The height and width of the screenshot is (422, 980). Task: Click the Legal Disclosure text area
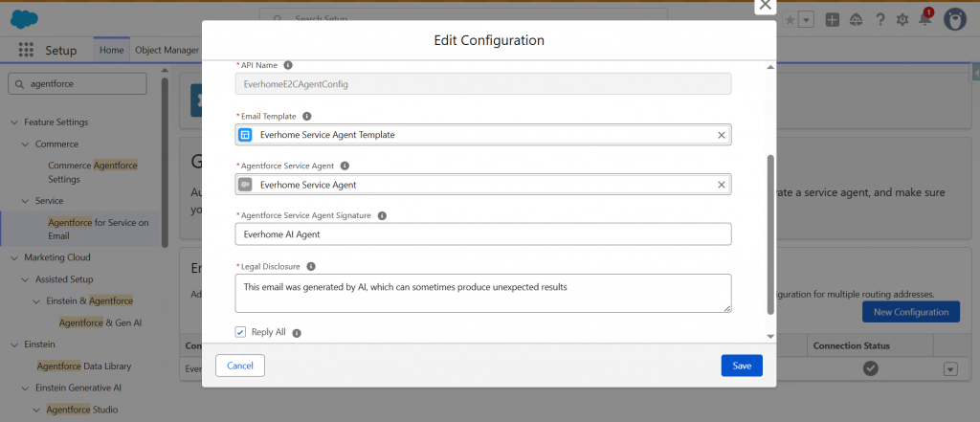pos(483,293)
